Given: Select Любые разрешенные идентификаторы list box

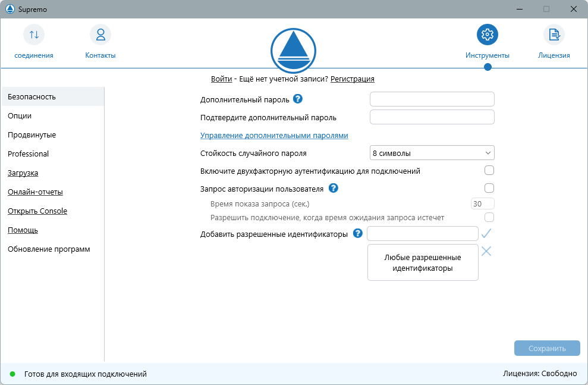Looking at the screenshot, I should point(423,262).
